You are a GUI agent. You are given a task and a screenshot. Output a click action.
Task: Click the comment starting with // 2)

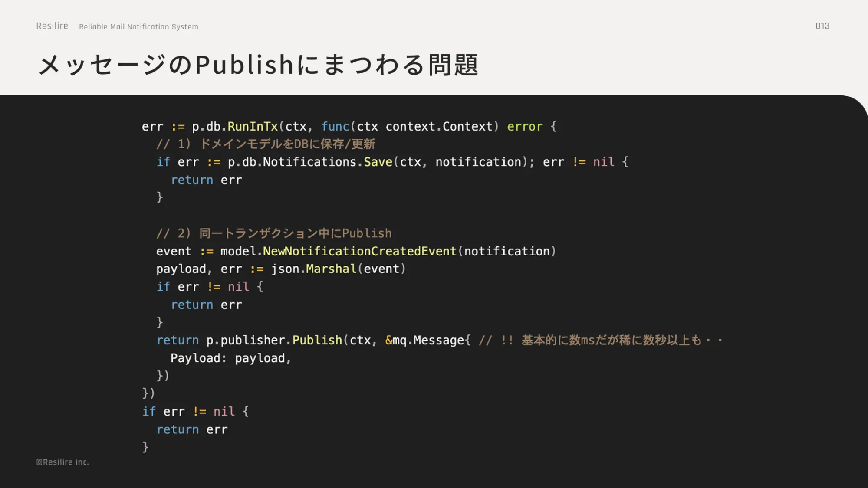coord(273,233)
